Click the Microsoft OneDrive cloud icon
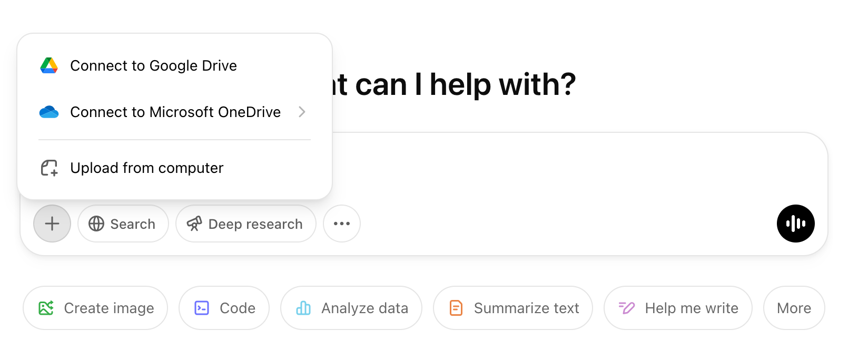Screen dimensions: 868x349 [48, 112]
